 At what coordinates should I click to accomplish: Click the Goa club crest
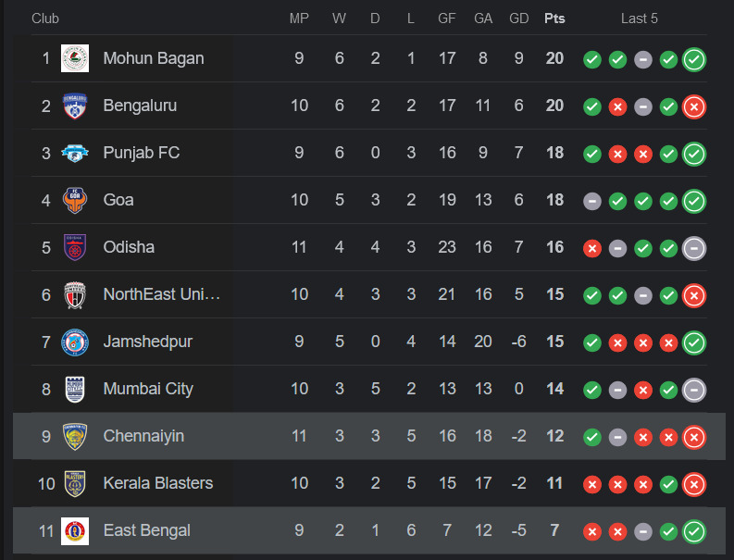pos(75,200)
